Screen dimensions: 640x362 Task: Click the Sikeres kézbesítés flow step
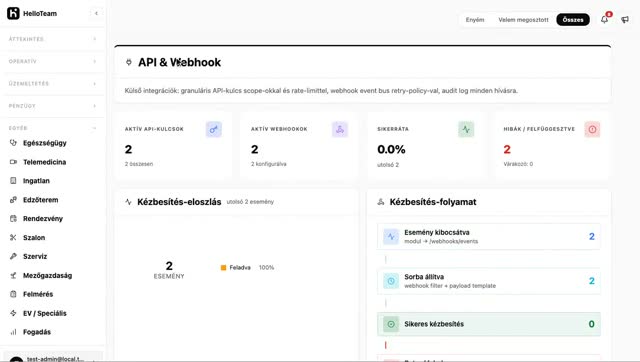489,324
